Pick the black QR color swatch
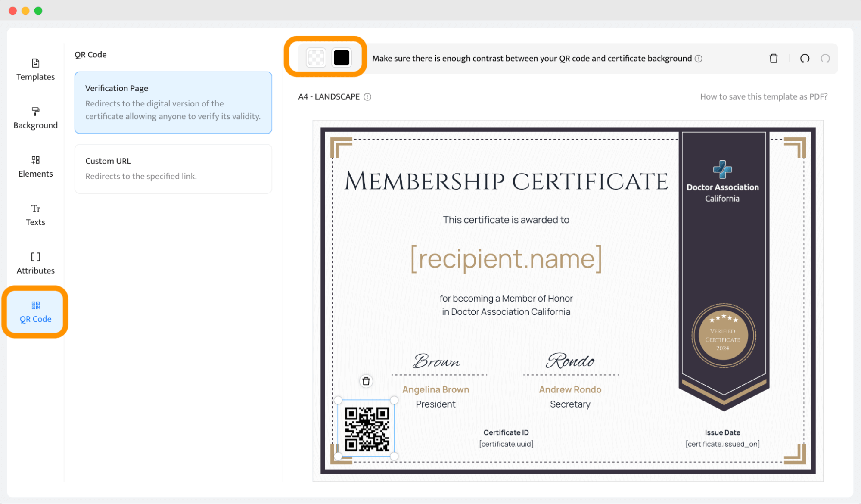The width and height of the screenshot is (861, 504). [342, 58]
